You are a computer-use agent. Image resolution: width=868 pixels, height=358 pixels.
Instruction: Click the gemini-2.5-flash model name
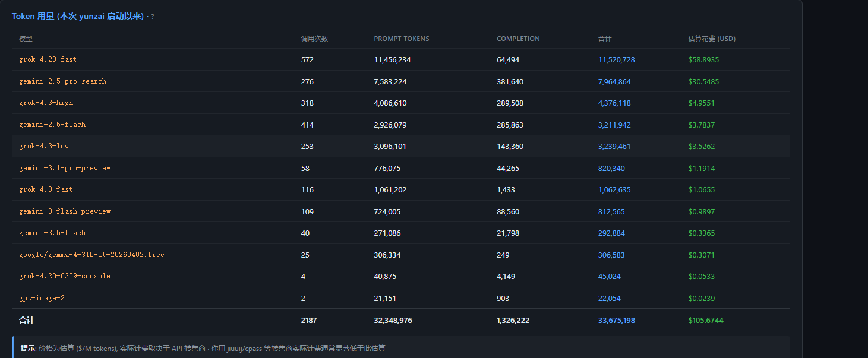click(x=52, y=125)
